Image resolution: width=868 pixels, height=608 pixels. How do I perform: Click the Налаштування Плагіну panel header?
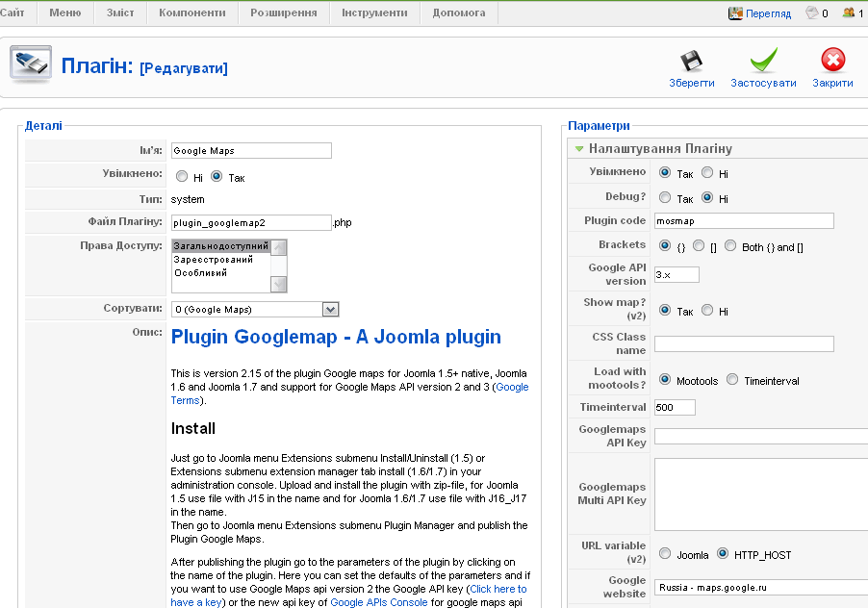pos(718,148)
